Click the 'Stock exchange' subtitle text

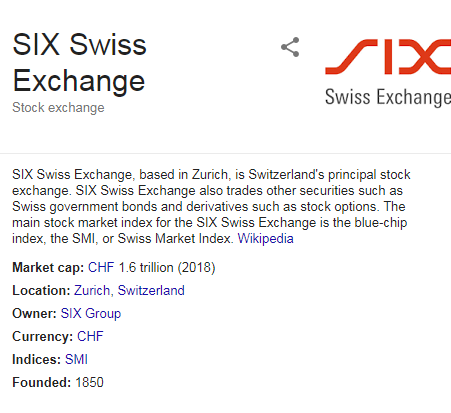pos(58,108)
